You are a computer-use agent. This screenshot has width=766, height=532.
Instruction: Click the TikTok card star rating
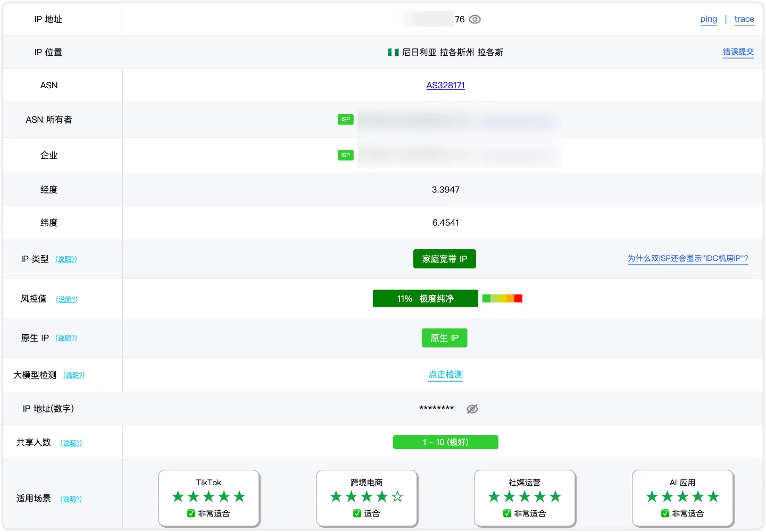[209, 497]
